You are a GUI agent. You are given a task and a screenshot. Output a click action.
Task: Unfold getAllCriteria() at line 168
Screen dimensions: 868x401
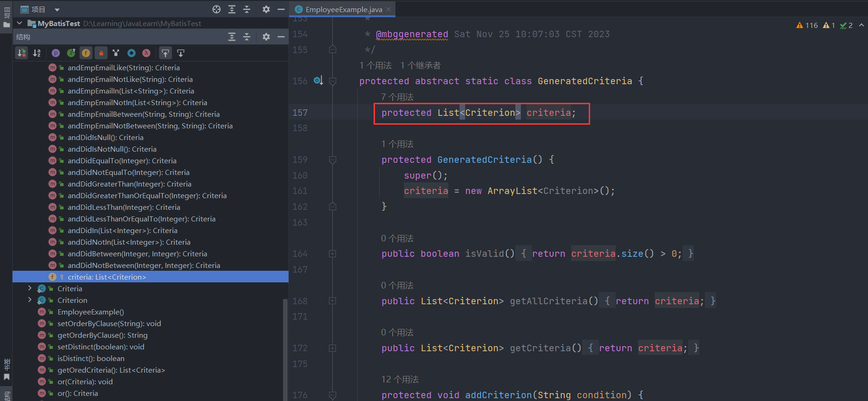coord(333,301)
